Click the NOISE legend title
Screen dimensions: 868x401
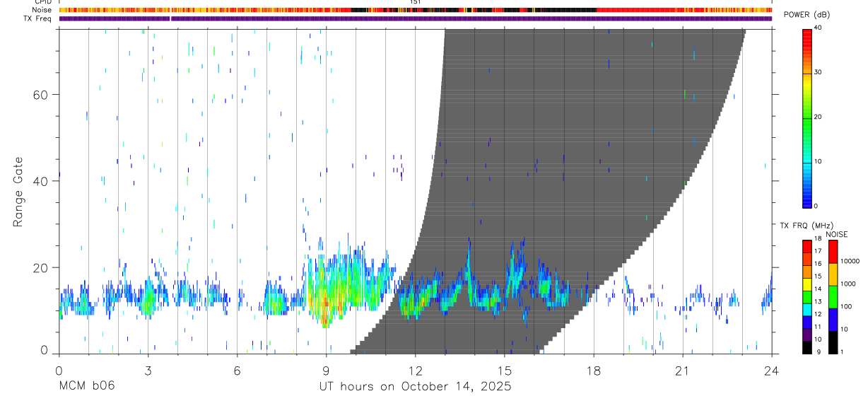pyautogui.click(x=836, y=234)
